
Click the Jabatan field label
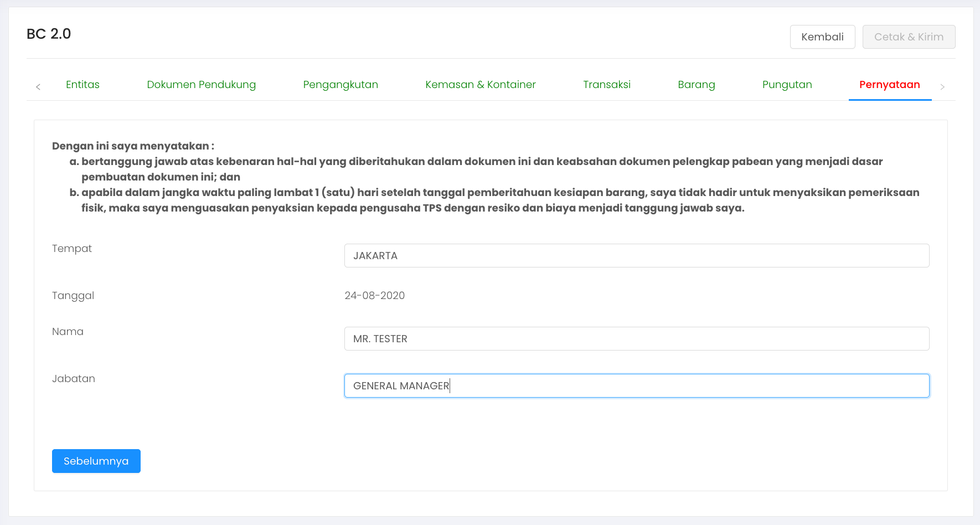click(x=74, y=379)
